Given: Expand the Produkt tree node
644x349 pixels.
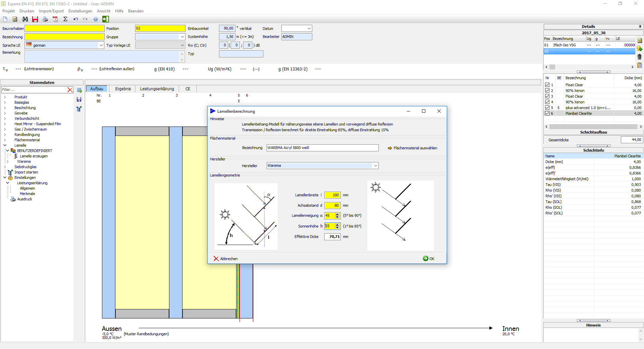Looking at the screenshot, I should 5,97.
